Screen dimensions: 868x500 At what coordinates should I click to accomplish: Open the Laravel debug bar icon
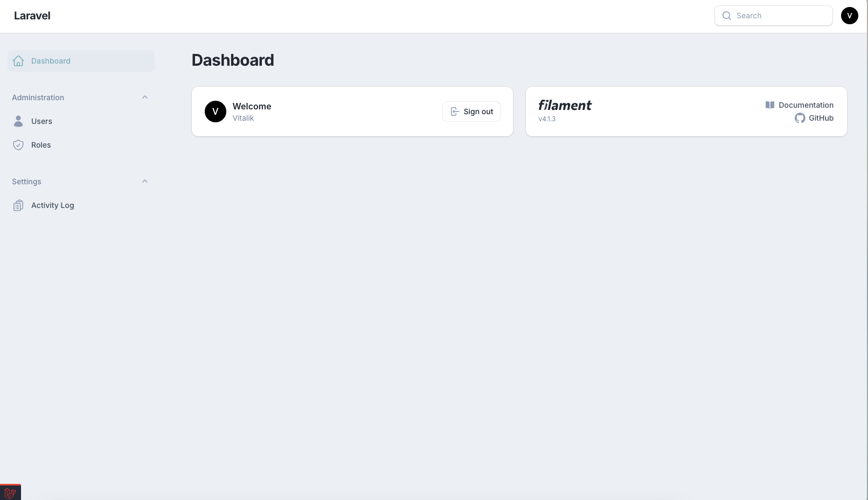coord(10,492)
